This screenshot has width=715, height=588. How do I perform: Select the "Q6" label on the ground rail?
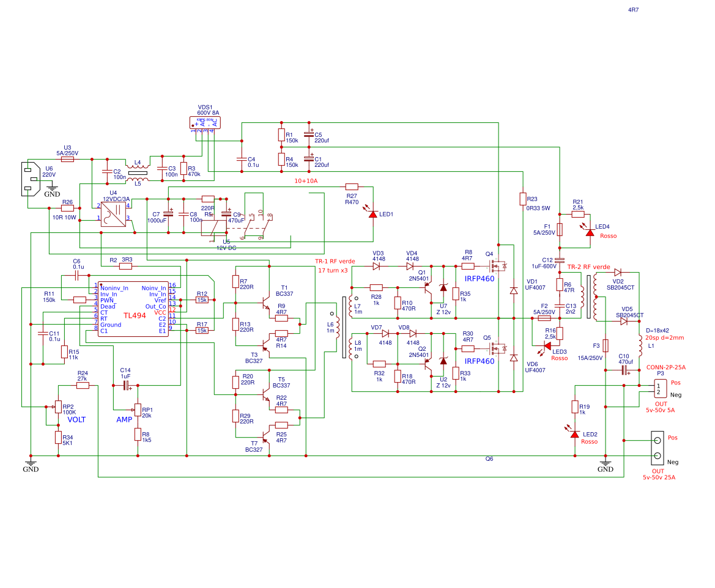click(x=489, y=458)
